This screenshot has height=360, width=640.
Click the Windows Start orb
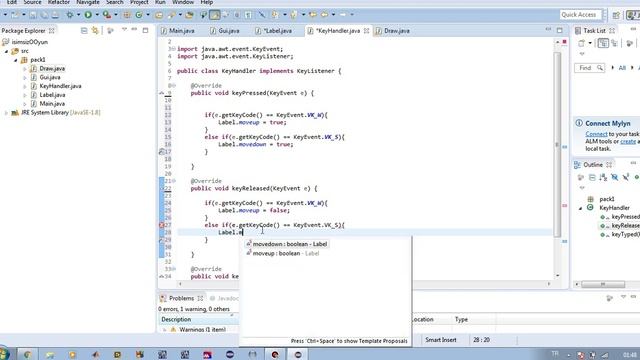point(4,353)
